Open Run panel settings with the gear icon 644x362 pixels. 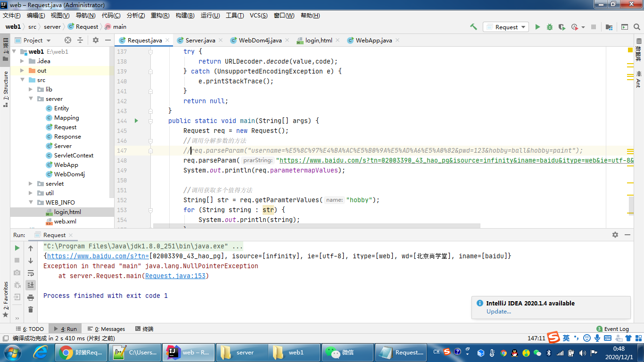pyautogui.click(x=615, y=235)
